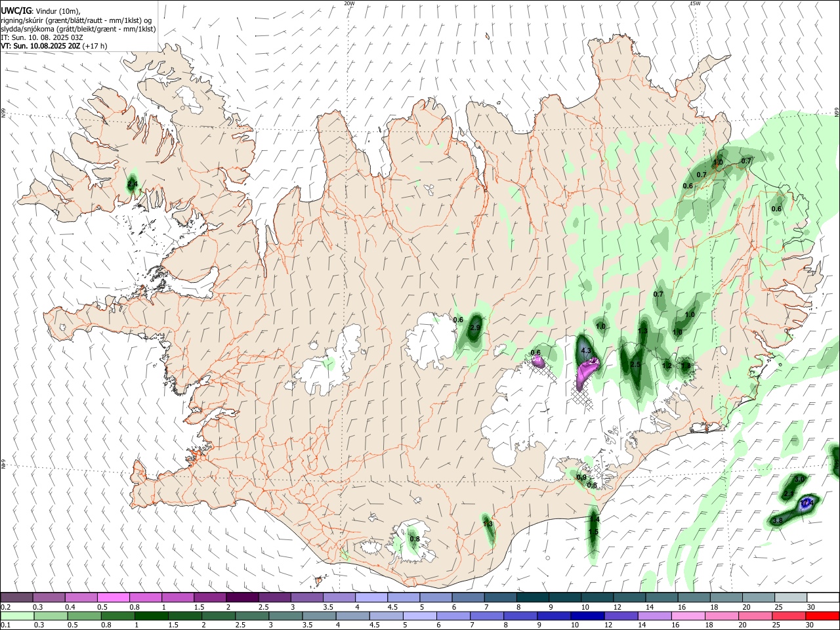
Task: Select the 4.3 value above the pink snow patch
Action: pos(586,351)
